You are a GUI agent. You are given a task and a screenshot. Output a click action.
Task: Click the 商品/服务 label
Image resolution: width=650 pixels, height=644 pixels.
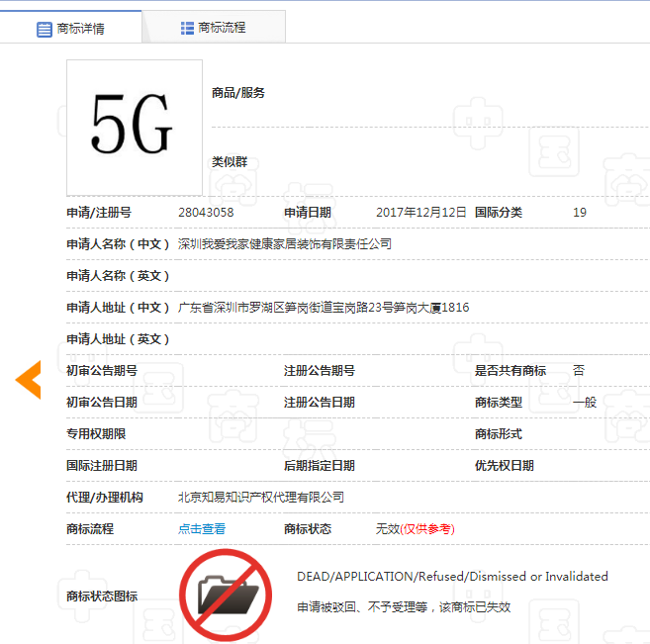(238, 93)
